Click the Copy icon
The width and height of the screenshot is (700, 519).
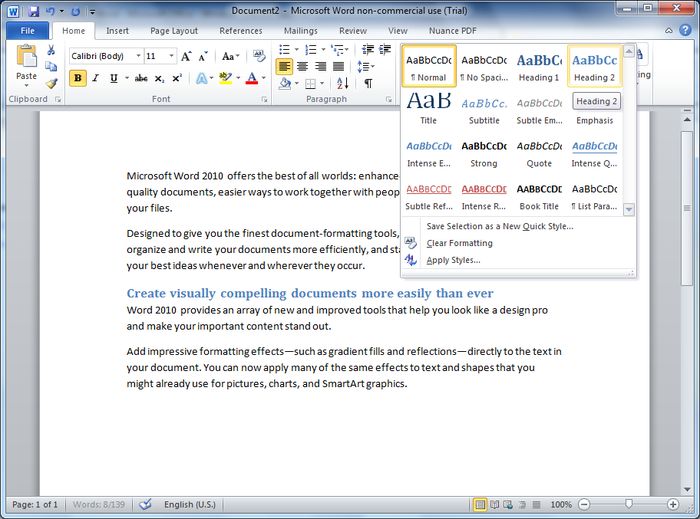pyautogui.click(x=51, y=66)
